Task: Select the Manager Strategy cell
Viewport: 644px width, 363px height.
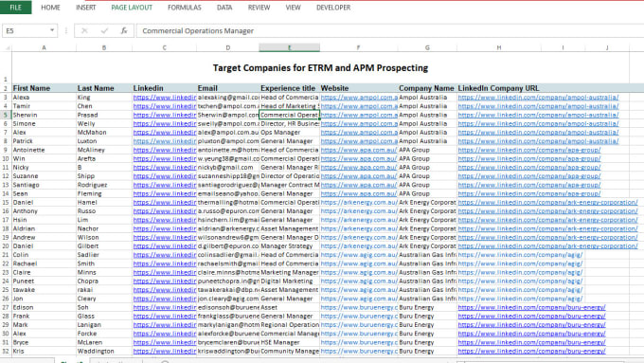Action: pyautogui.click(x=290, y=245)
